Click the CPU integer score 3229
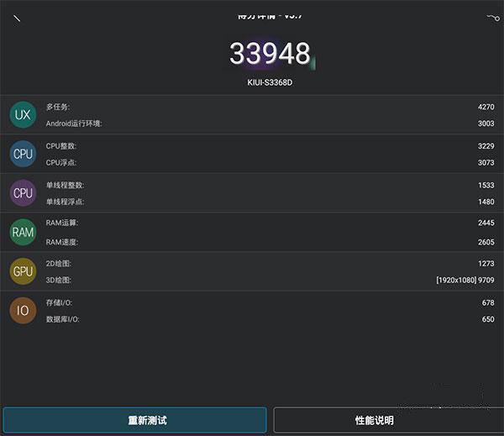Image resolution: width=504 pixels, height=436 pixels. [486, 146]
